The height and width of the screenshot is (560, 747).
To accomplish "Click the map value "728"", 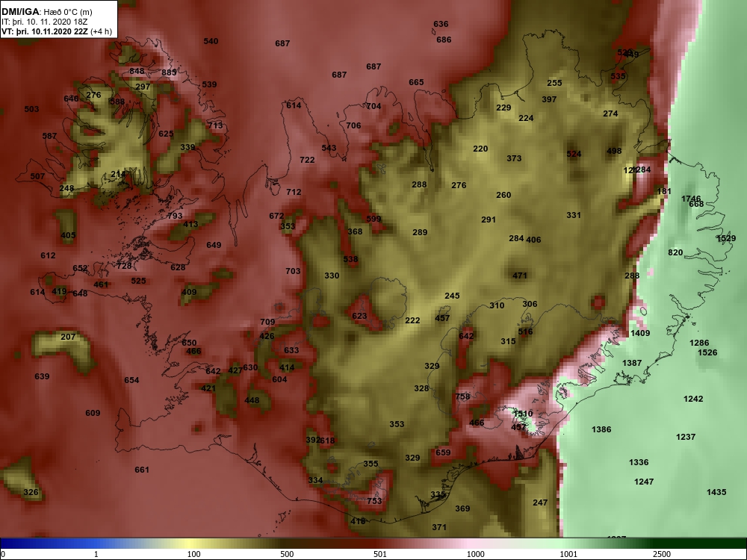I will tap(124, 266).
